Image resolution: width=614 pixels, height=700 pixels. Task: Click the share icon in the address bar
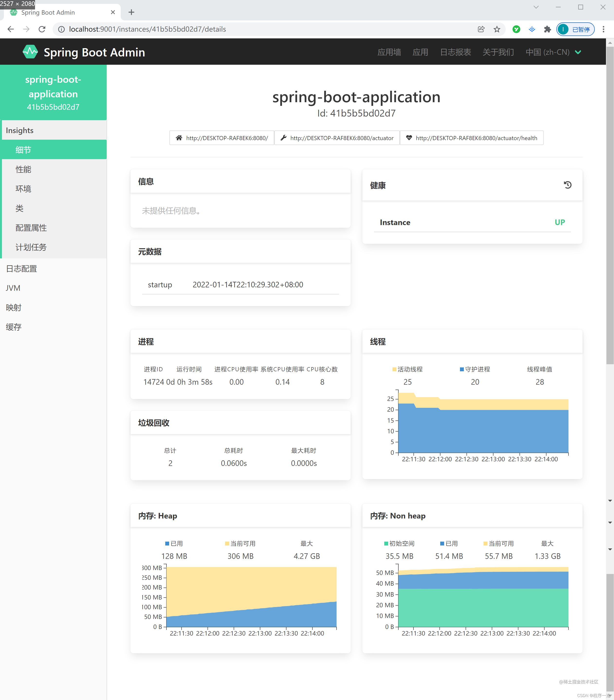coord(481,29)
